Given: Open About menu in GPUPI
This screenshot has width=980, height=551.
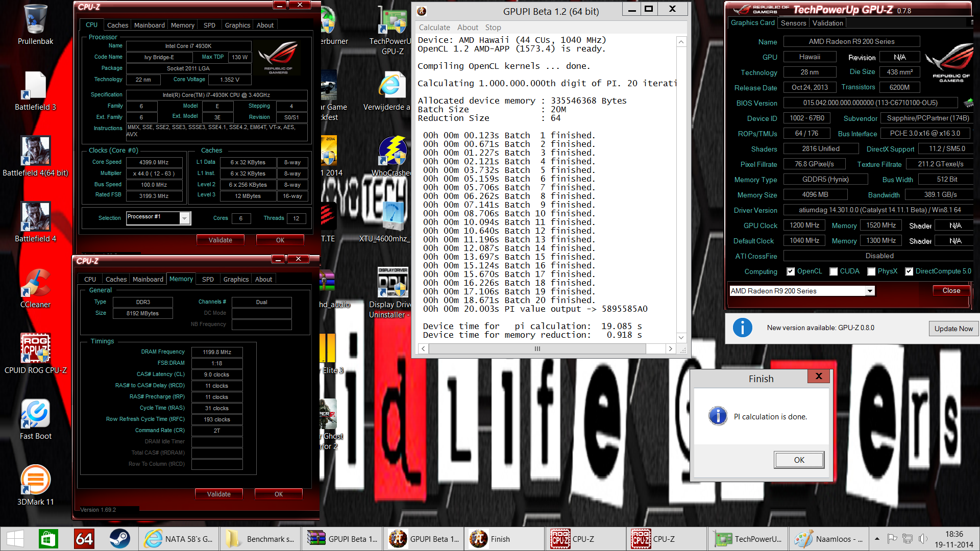Looking at the screenshot, I should tap(468, 28).
